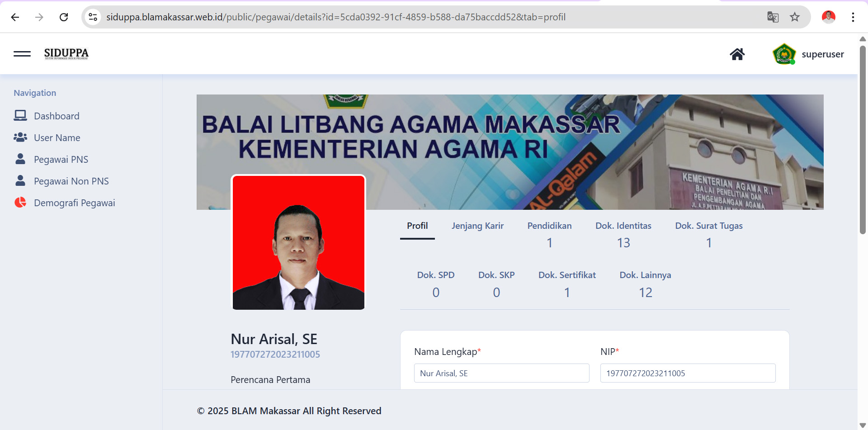Click Demografi Pegawai pie chart icon
Screen dimensions: 868x430
[x=20, y=203]
